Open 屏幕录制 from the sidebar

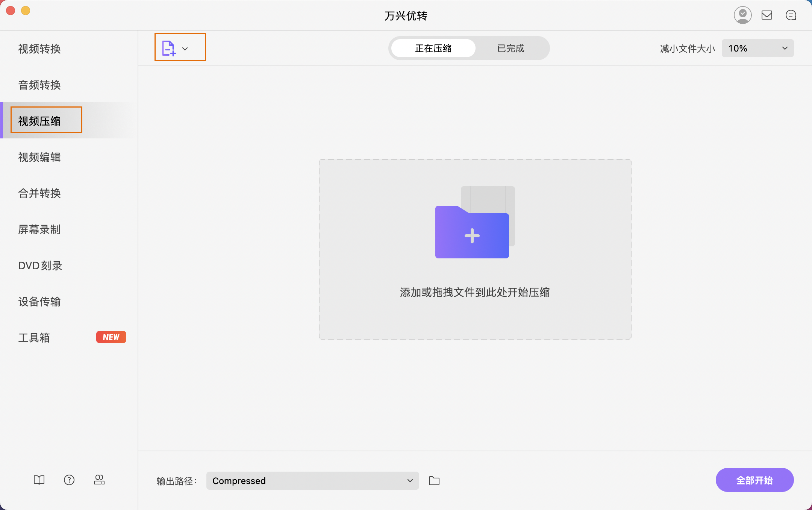tap(39, 230)
